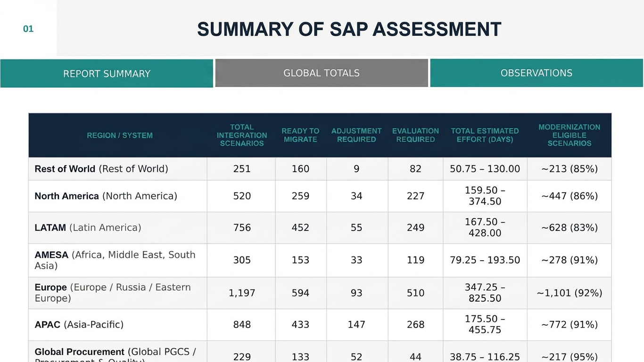The image size is (644, 362).
Task: Click Europe evaluation value 510
Action: [x=415, y=293]
